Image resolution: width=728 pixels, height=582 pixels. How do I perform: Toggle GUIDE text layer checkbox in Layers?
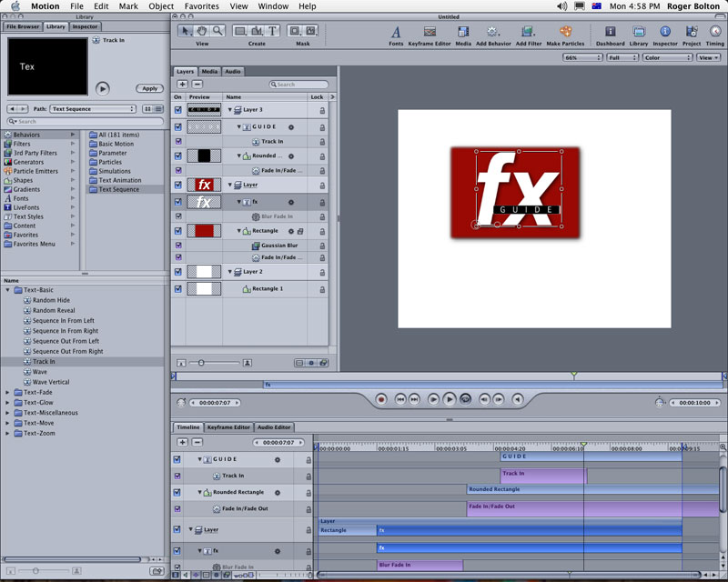click(x=177, y=126)
